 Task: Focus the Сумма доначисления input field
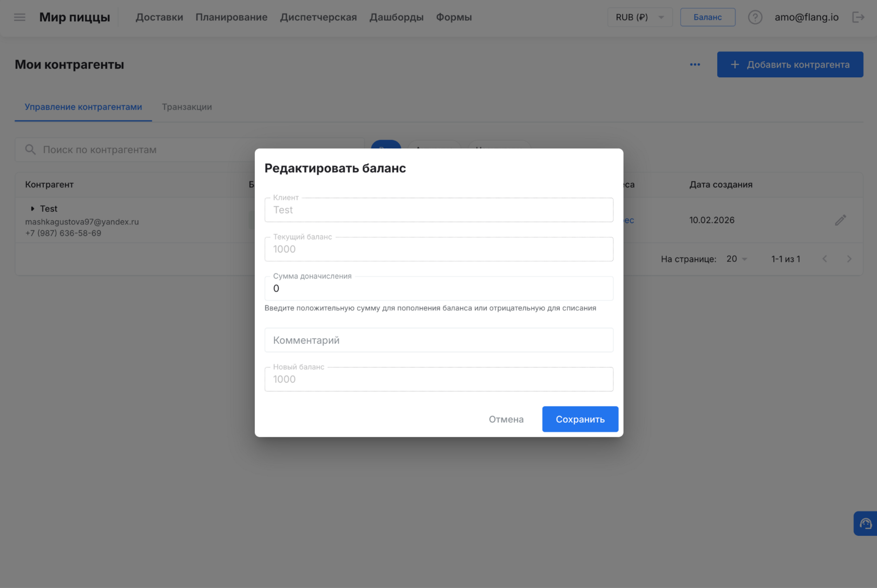click(x=438, y=289)
